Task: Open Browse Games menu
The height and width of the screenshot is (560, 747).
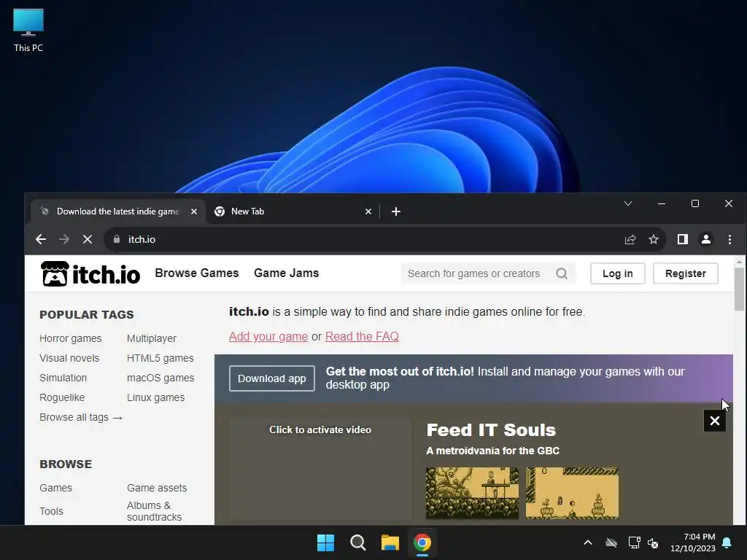Action: 197,273
